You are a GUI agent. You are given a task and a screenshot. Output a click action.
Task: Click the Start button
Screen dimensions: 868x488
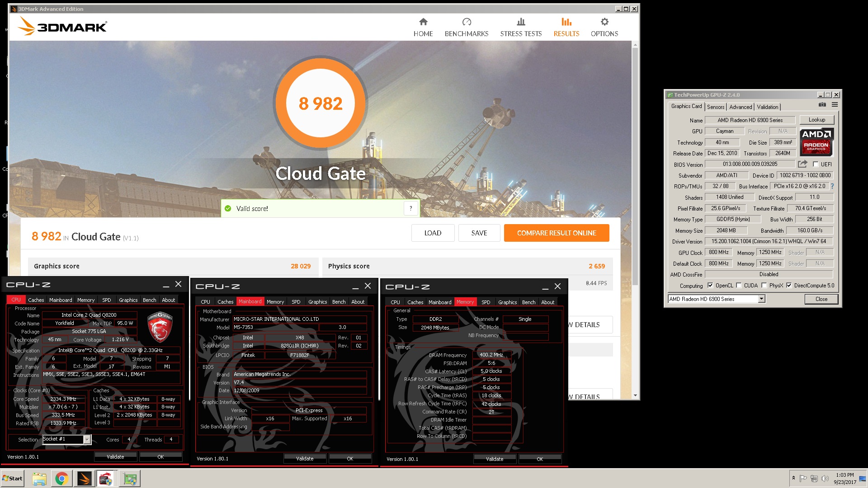click(13, 479)
